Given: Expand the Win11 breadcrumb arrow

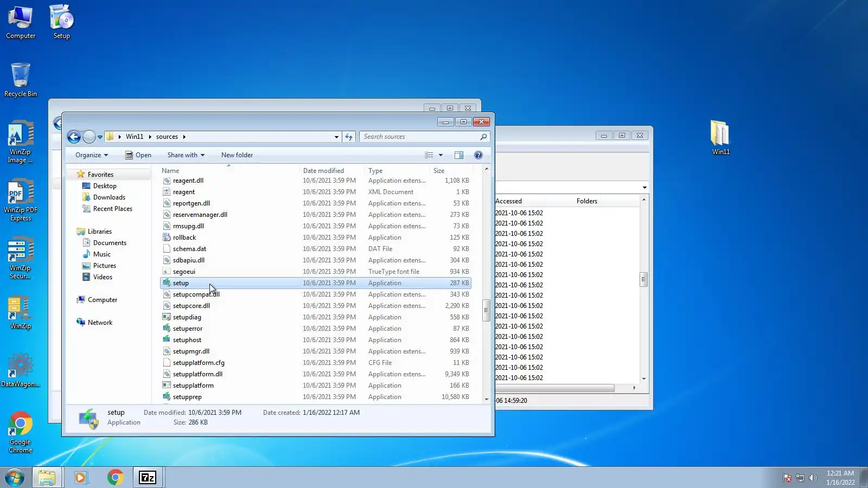Looking at the screenshot, I should (x=150, y=137).
